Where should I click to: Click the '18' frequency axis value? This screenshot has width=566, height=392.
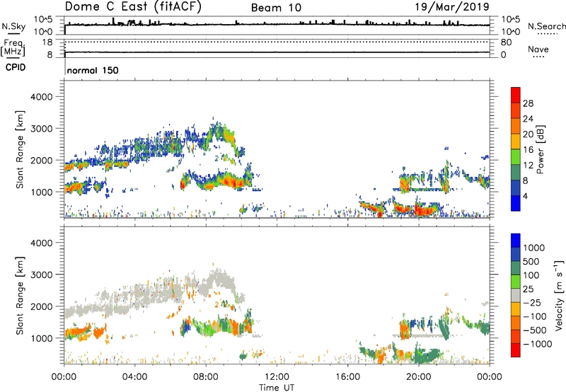click(x=47, y=42)
